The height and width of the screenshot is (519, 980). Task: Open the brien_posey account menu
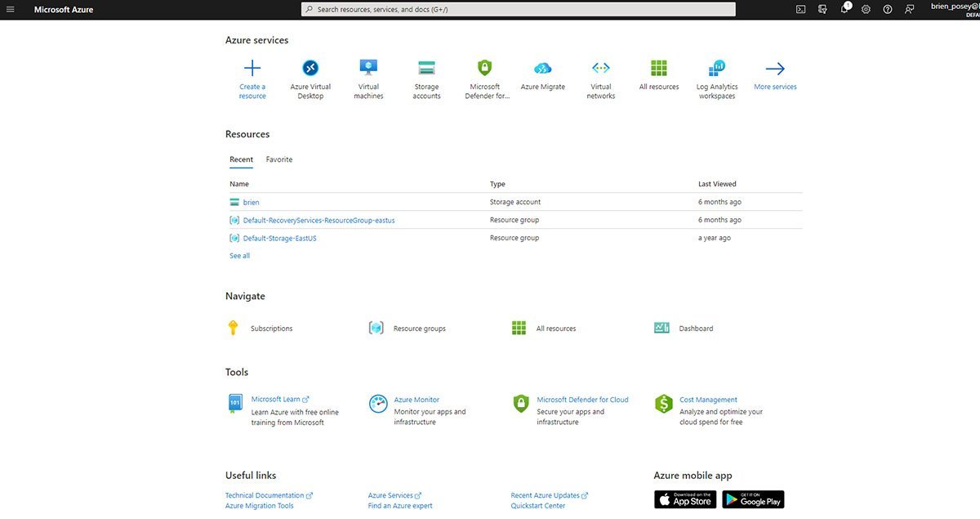click(x=955, y=9)
